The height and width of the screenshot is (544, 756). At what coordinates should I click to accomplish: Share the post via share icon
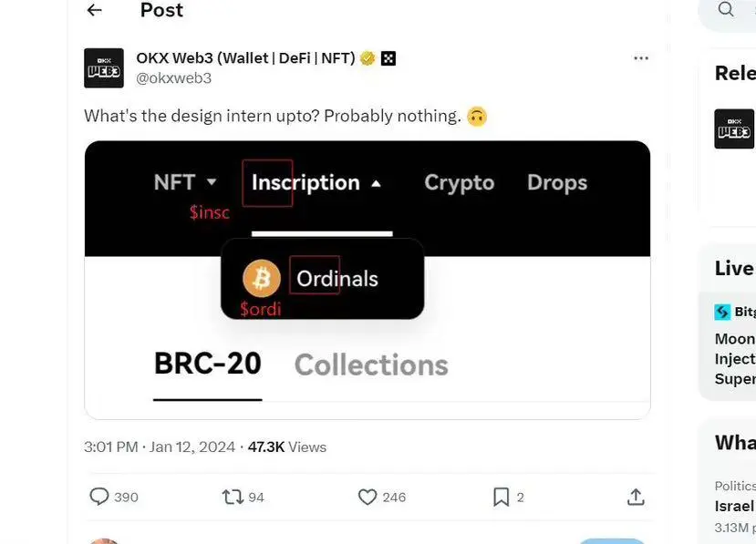coord(636,497)
